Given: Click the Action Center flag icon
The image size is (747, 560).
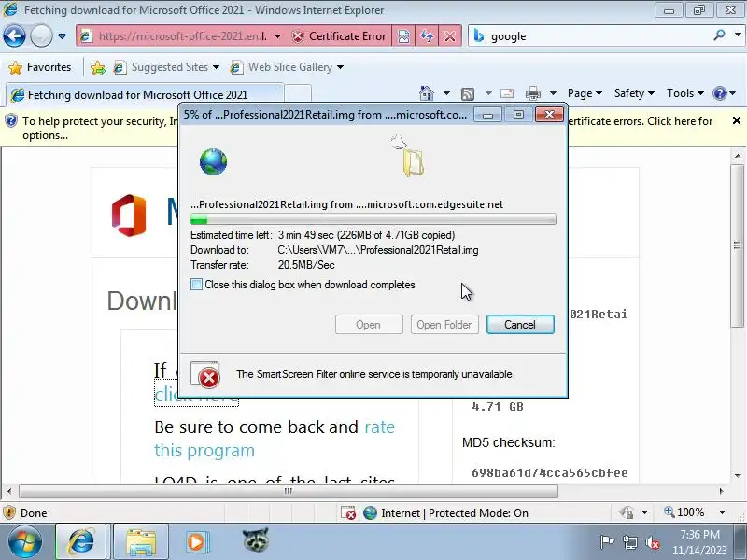Looking at the screenshot, I should coord(607,542).
